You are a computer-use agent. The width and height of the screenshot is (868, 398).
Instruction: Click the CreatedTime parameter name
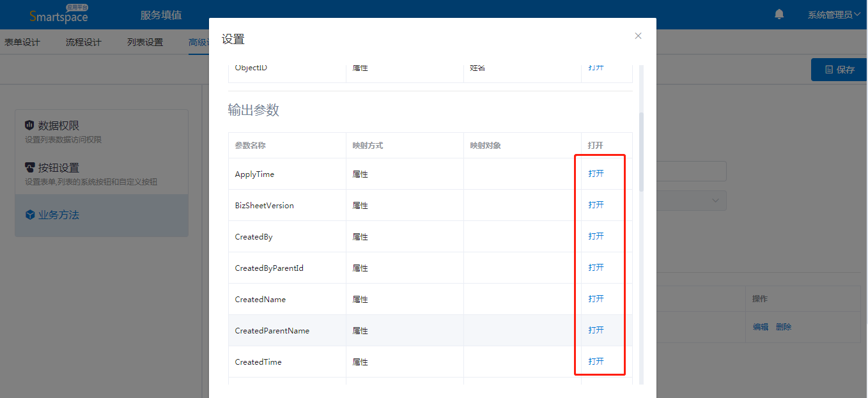tap(258, 362)
